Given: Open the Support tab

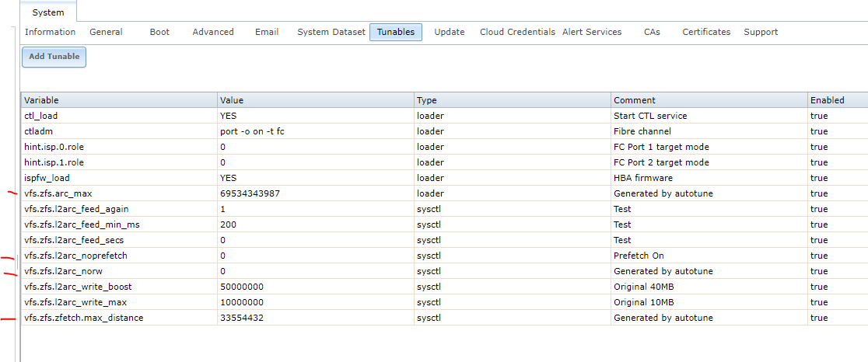Looking at the screenshot, I should [x=761, y=32].
